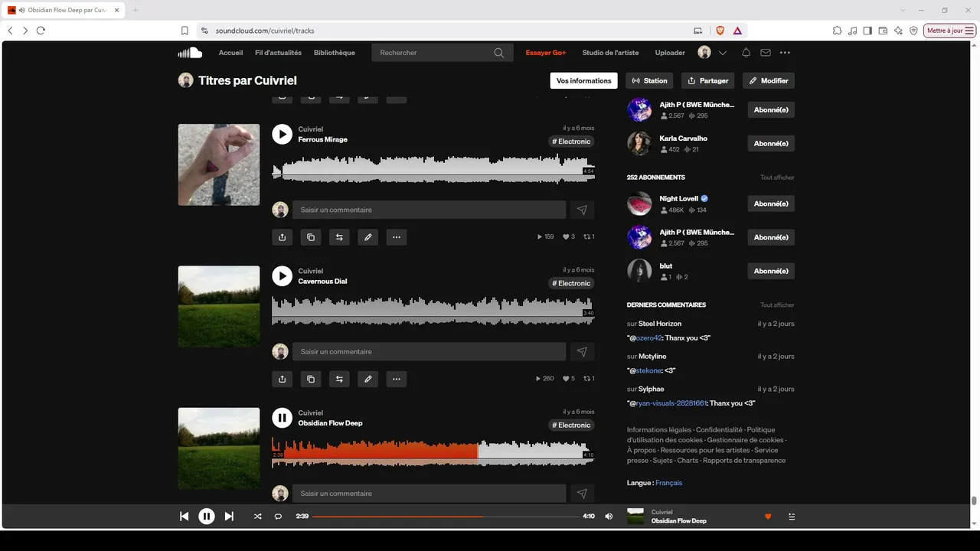This screenshot has height=551, width=980.
Task: Copy the link of Ferrous Mirage
Action: point(310,237)
